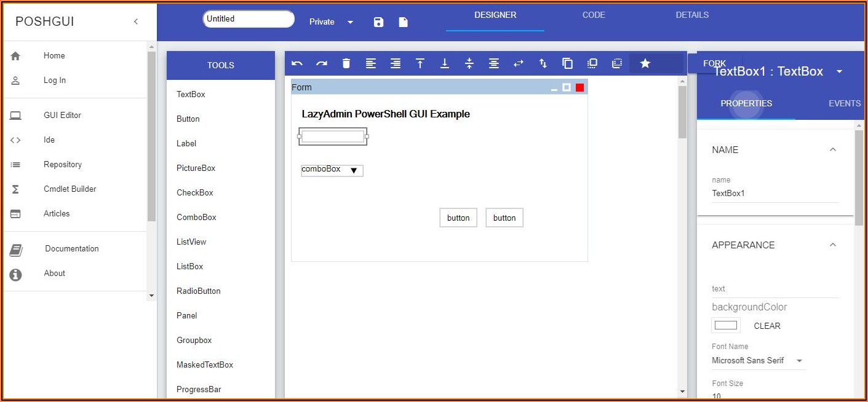Align controls to top icon

[x=420, y=63]
